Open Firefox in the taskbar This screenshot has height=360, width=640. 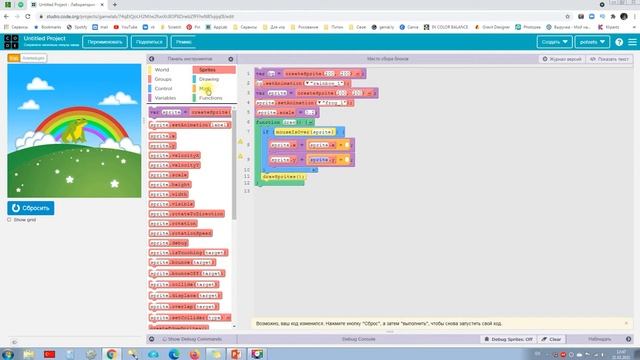tap(194, 354)
